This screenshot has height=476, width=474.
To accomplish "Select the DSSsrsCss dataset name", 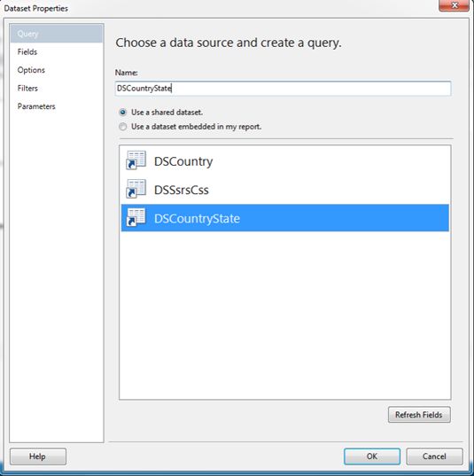I will point(181,190).
